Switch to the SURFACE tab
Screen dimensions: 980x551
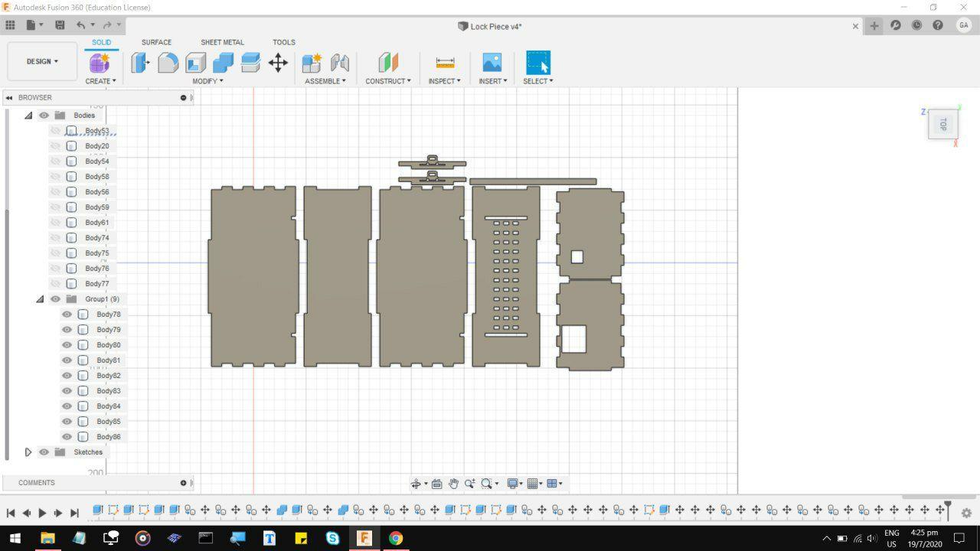tap(156, 43)
